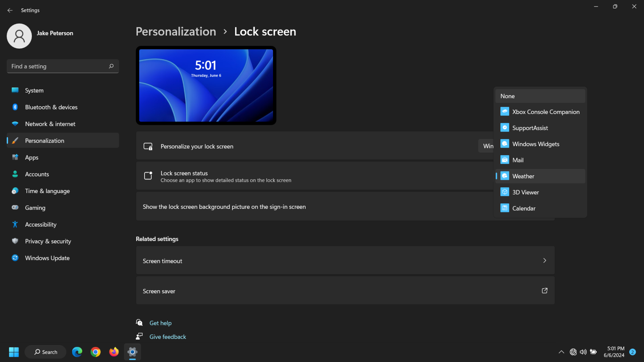Viewport: 644px width, 362px height.
Task: Click lock screen preview thumbnail
Action: (206, 86)
